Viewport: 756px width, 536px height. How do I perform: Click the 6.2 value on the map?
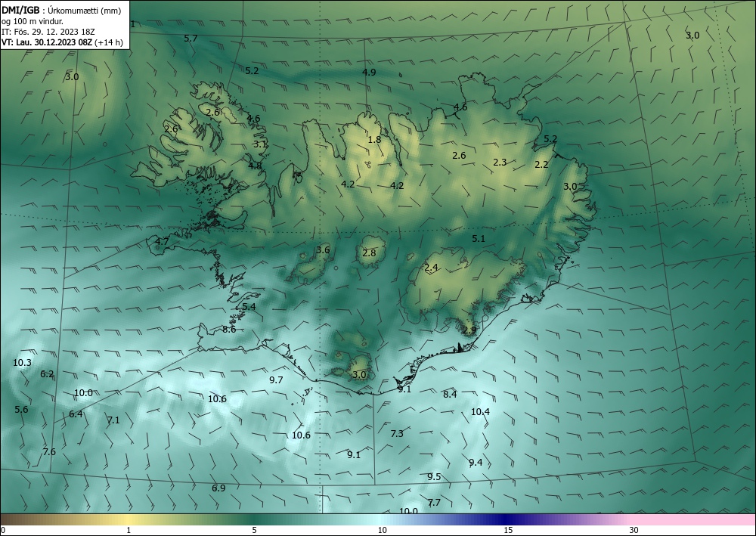point(47,374)
